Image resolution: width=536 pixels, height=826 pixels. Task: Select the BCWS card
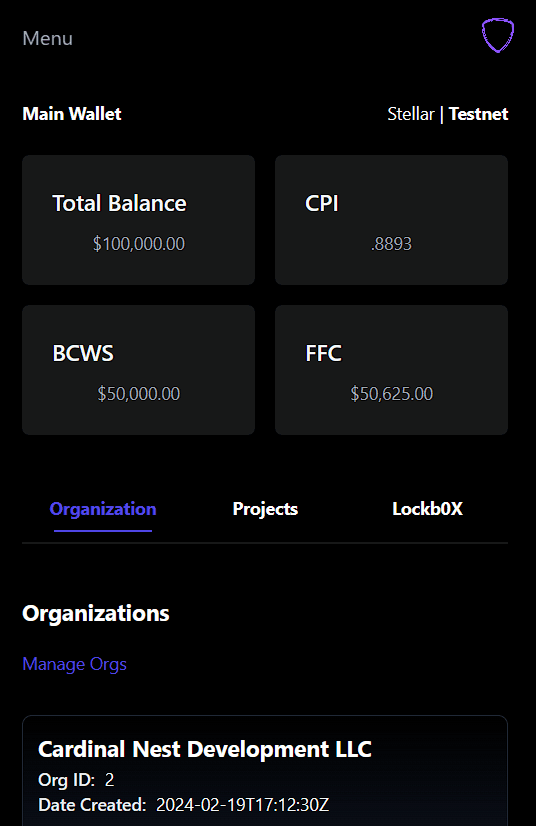(139, 370)
